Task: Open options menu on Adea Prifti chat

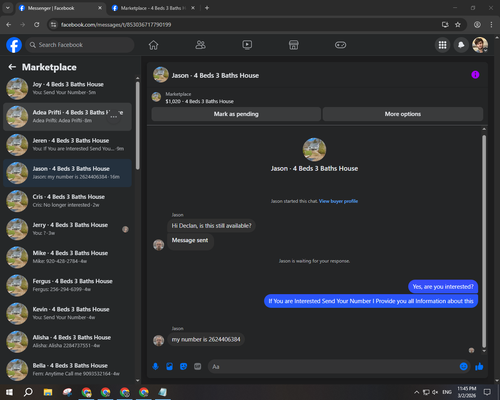Action: pyautogui.click(x=114, y=117)
